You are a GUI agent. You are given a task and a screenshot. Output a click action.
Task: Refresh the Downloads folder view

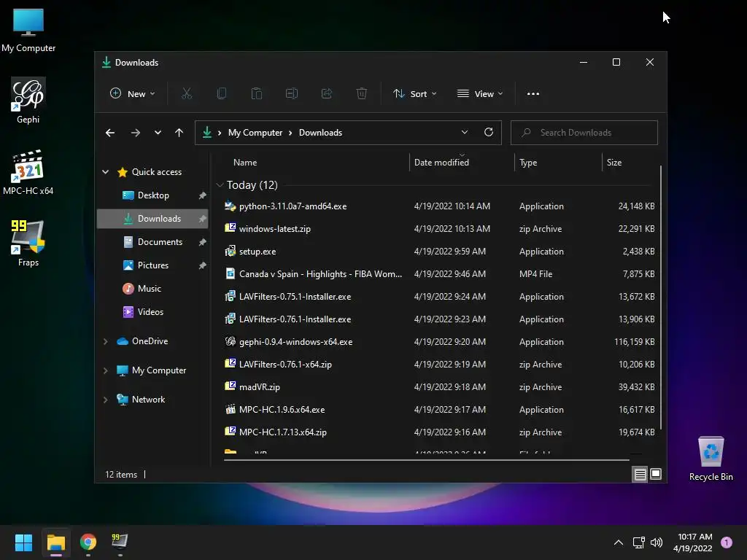pos(488,133)
